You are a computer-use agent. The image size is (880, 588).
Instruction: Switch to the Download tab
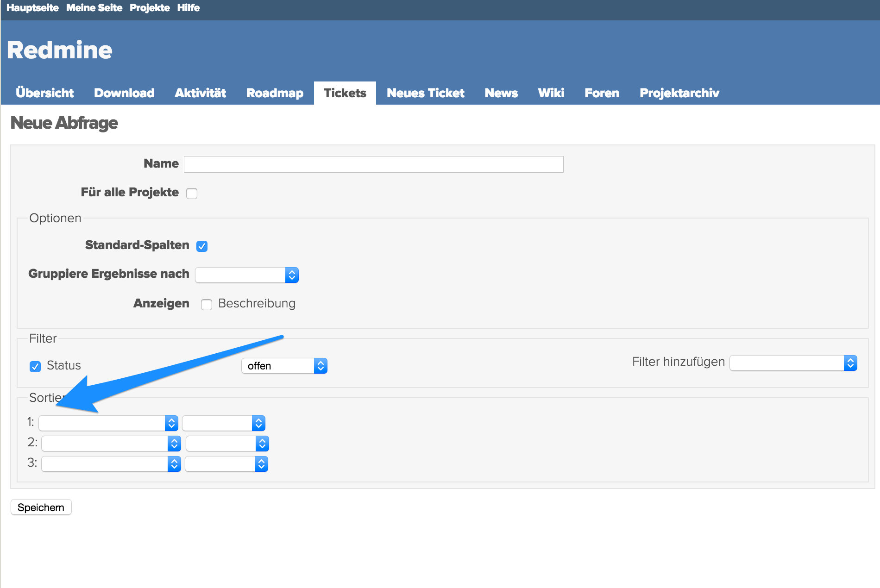[124, 93]
